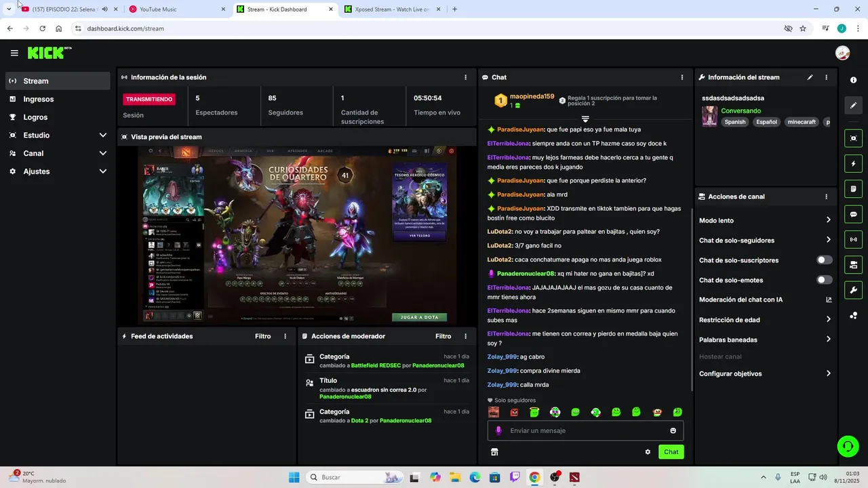868x488 pixels.
Task: Click the Kick logo
Action: pos(50,53)
